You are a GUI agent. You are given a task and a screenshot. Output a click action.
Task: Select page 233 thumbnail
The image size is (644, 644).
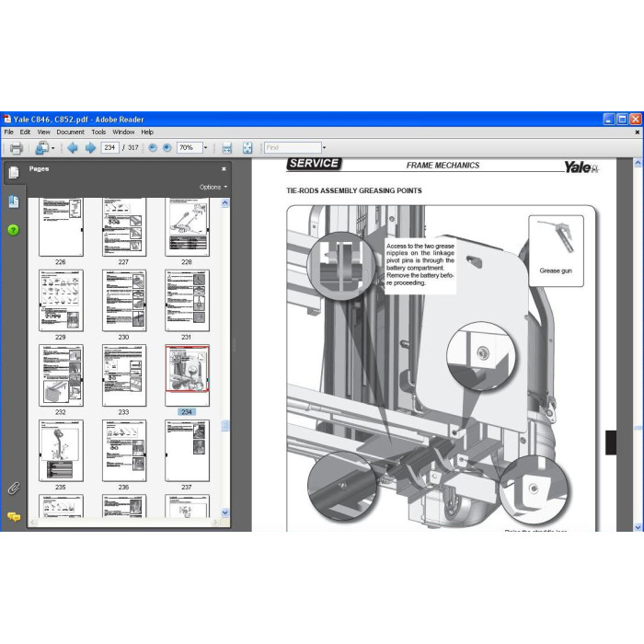124,375
